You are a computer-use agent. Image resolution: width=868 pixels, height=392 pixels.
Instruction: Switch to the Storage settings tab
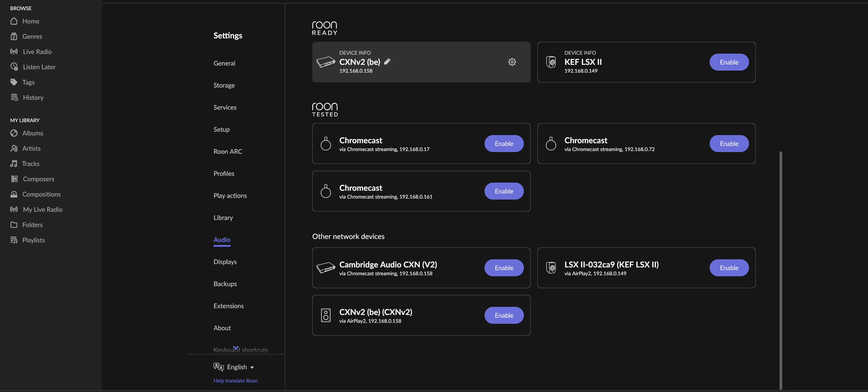click(224, 85)
